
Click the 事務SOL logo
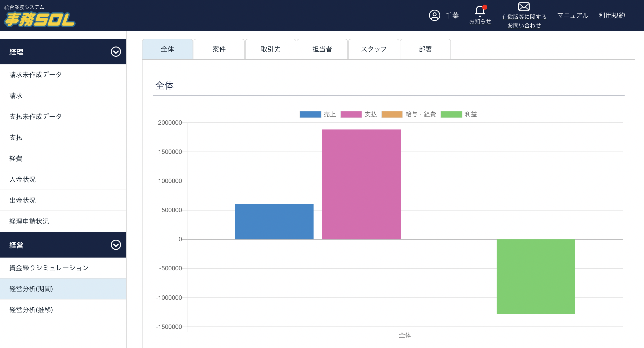pyautogui.click(x=40, y=20)
